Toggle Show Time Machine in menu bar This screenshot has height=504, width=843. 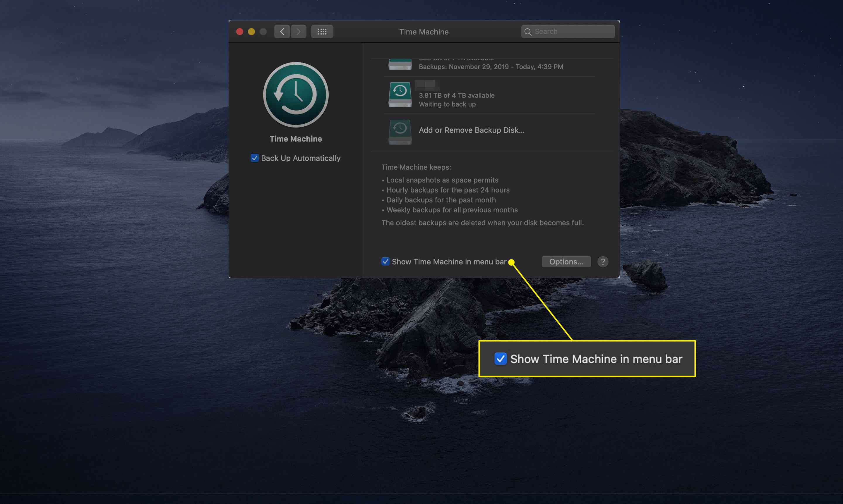click(385, 261)
